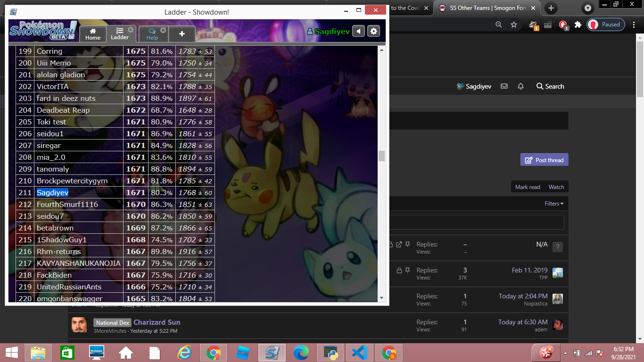Close the Cowl browser tab
644x362 pixels.
(426, 8)
